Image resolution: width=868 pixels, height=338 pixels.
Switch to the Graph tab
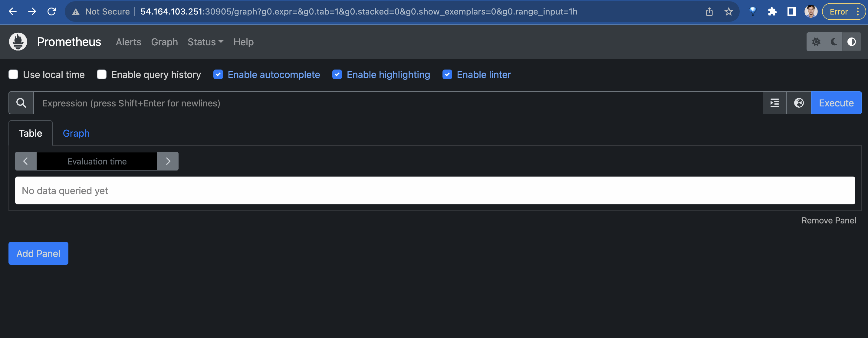[76, 133]
